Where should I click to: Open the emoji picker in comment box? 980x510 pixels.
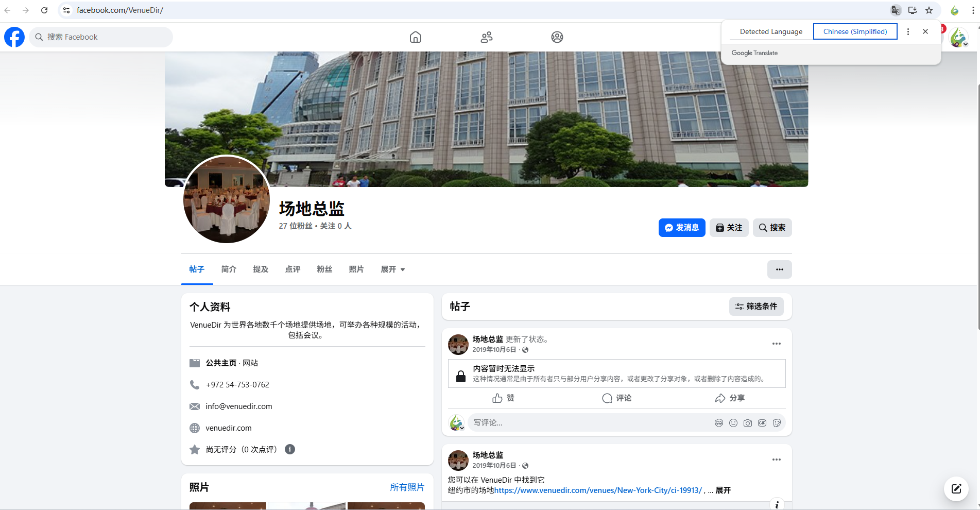click(x=733, y=423)
